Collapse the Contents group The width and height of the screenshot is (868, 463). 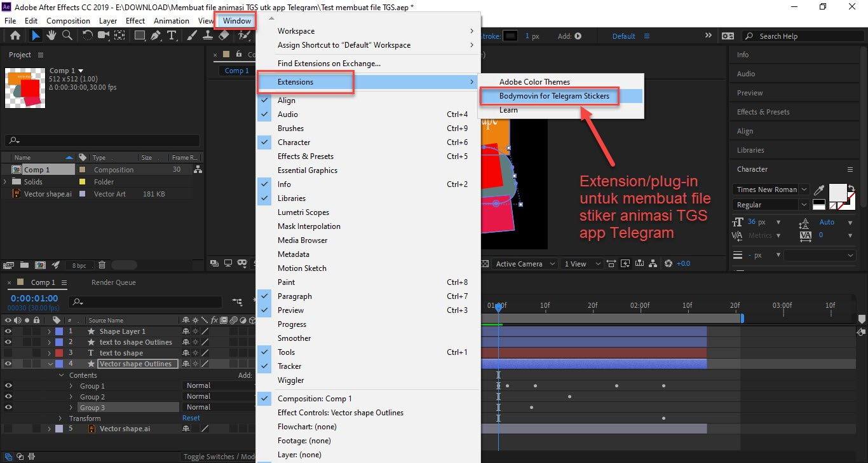60,375
